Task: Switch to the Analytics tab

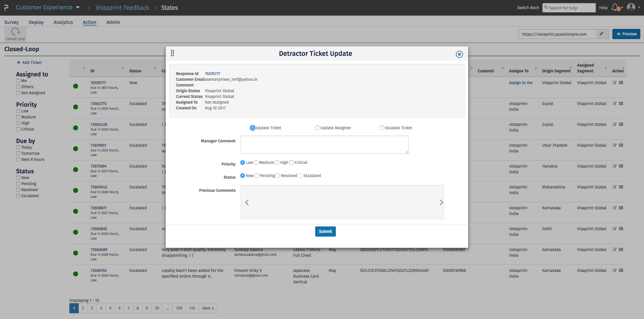Action: [x=63, y=22]
